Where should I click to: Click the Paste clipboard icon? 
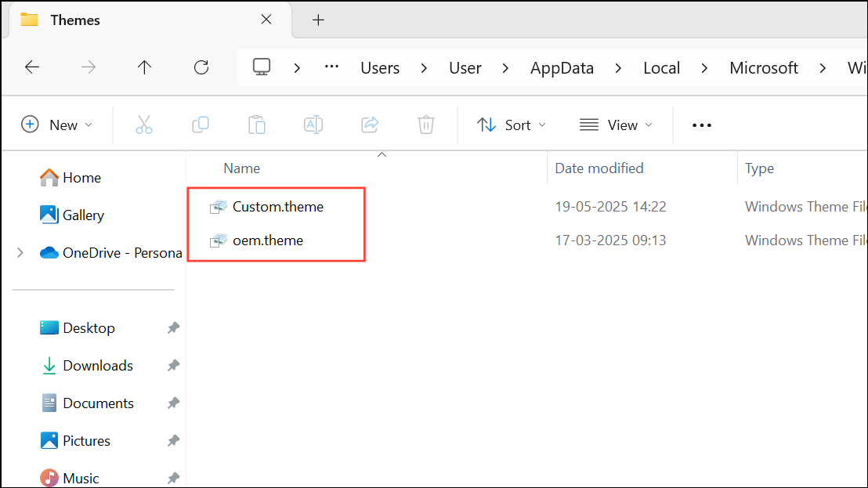(257, 125)
